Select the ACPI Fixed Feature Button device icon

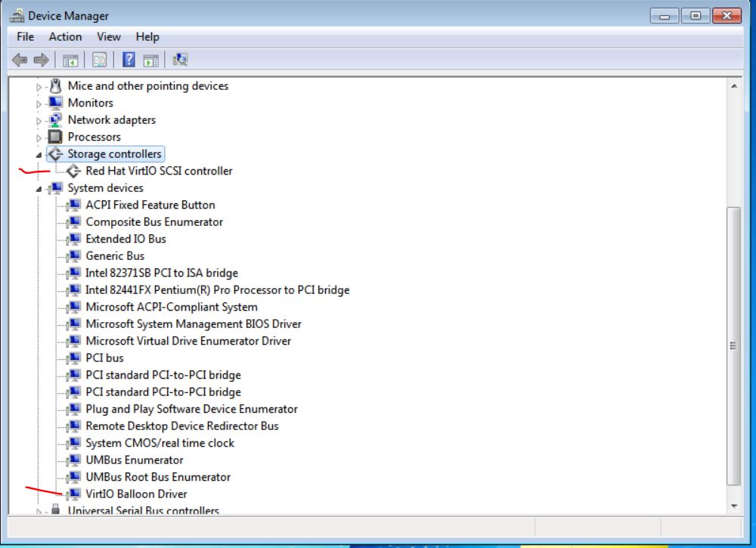(73, 205)
